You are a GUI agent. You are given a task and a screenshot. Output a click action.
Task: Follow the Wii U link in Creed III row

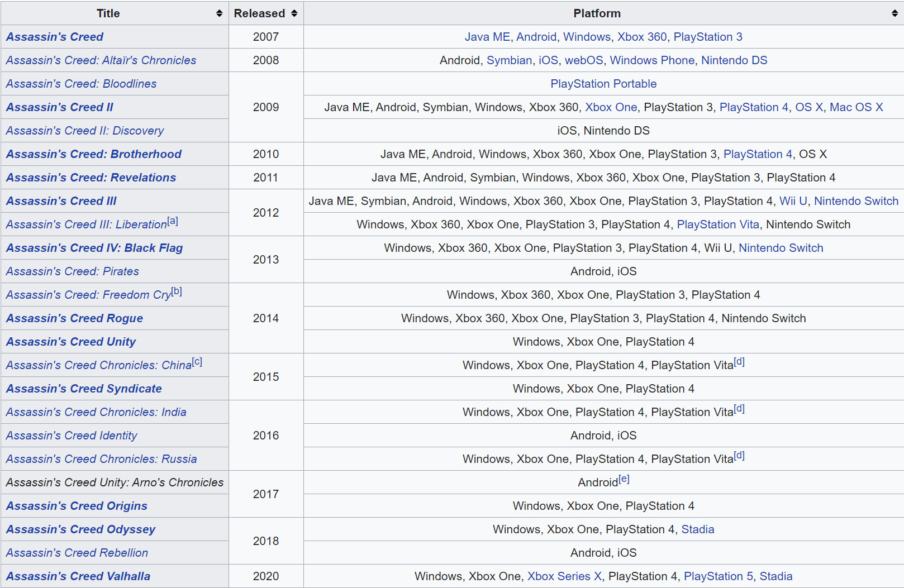pyautogui.click(x=793, y=201)
